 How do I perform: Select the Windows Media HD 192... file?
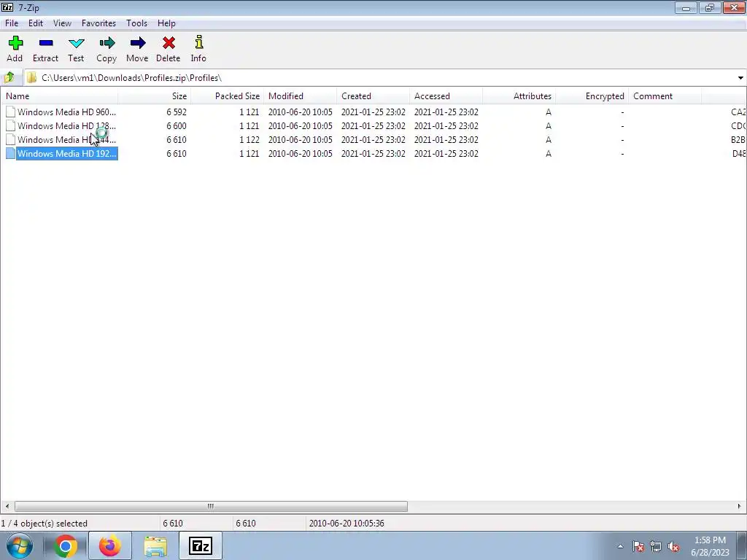coord(66,153)
